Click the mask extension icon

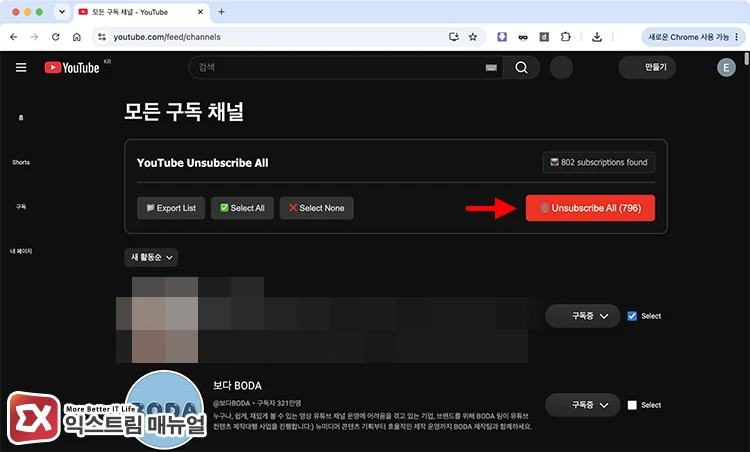pos(523,37)
